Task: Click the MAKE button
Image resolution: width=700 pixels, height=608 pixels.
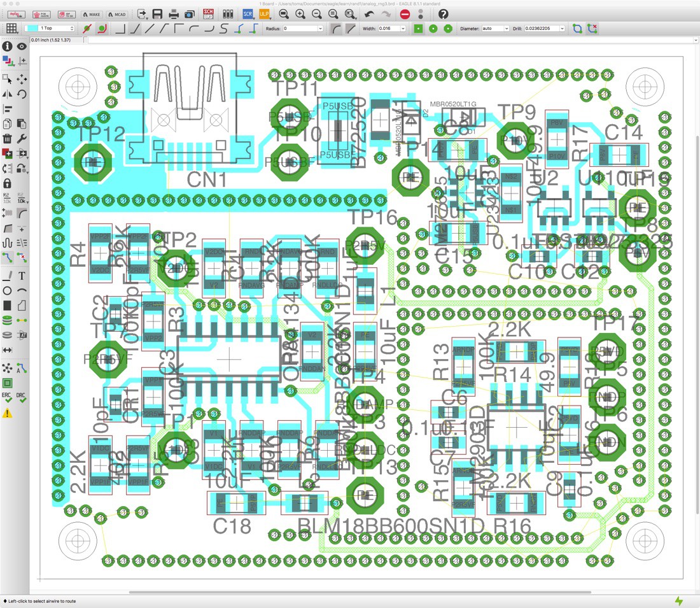Action: click(x=92, y=14)
